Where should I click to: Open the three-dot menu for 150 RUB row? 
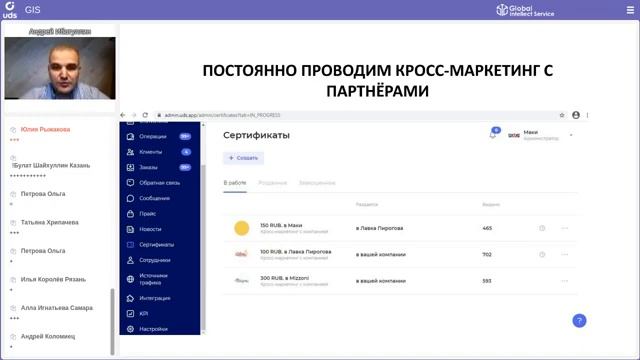tap(564, 228)
